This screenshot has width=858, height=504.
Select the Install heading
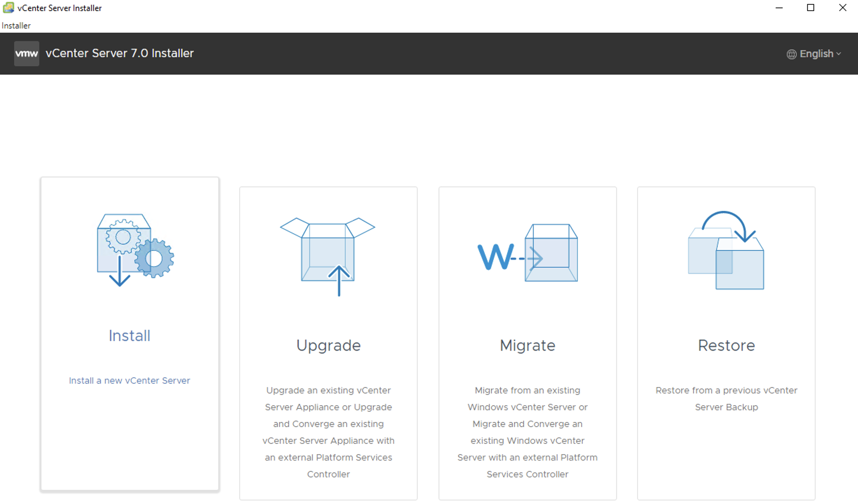pos(129,336)
